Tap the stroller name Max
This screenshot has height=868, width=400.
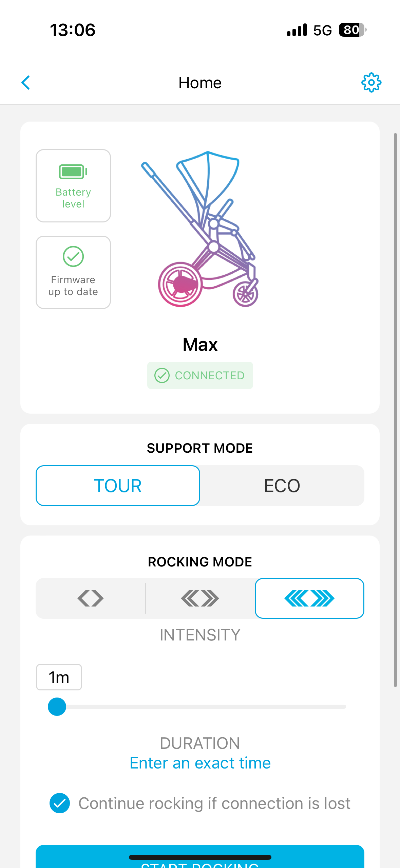pyautogui.click(x=200, y=345)
